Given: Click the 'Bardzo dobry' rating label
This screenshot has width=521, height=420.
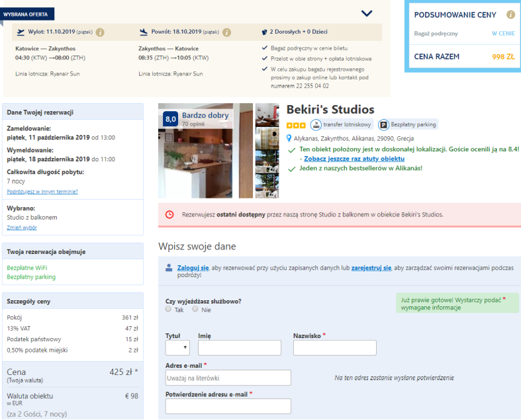Looking at the screenshot, I should (x=205, y=115).
